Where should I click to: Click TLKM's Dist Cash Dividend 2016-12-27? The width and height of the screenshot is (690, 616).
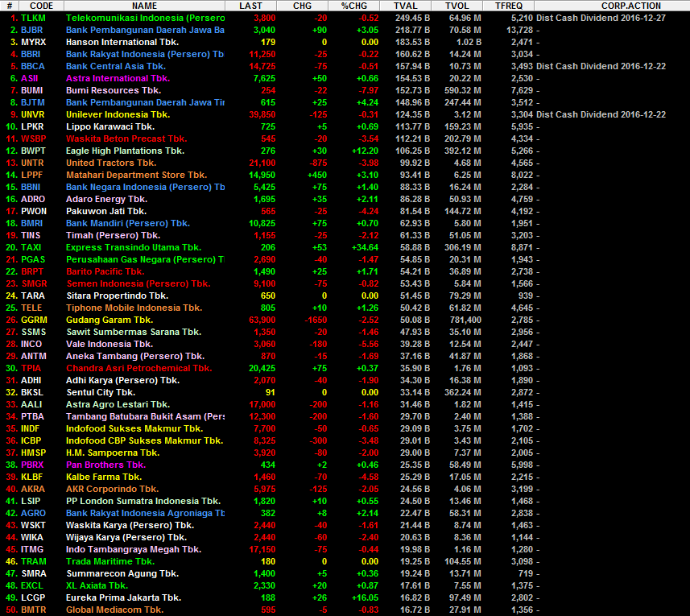point(601,18)
